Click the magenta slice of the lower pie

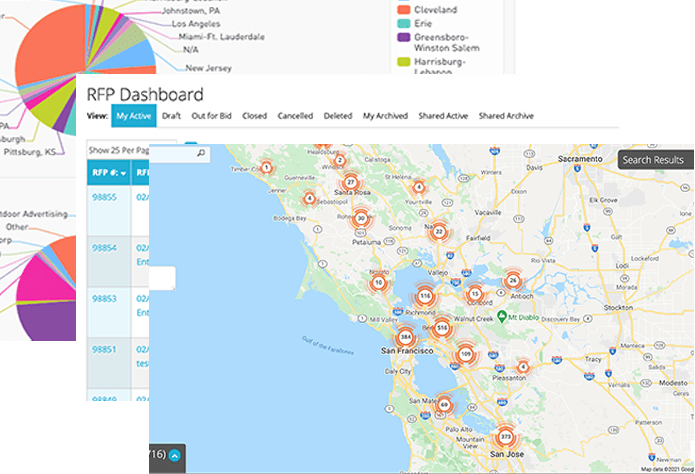(x=42, y=282)
